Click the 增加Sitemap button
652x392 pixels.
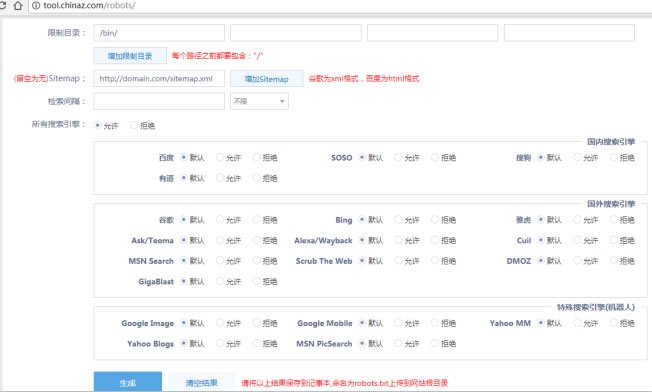point(267,79)
